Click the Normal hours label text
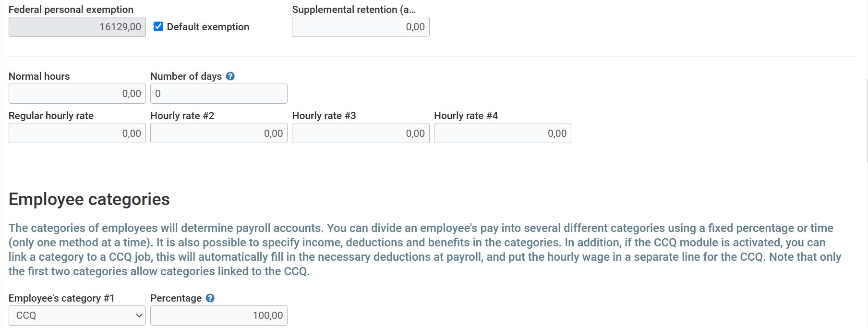Viewport: 868px width, 328px height. point(39,76)
